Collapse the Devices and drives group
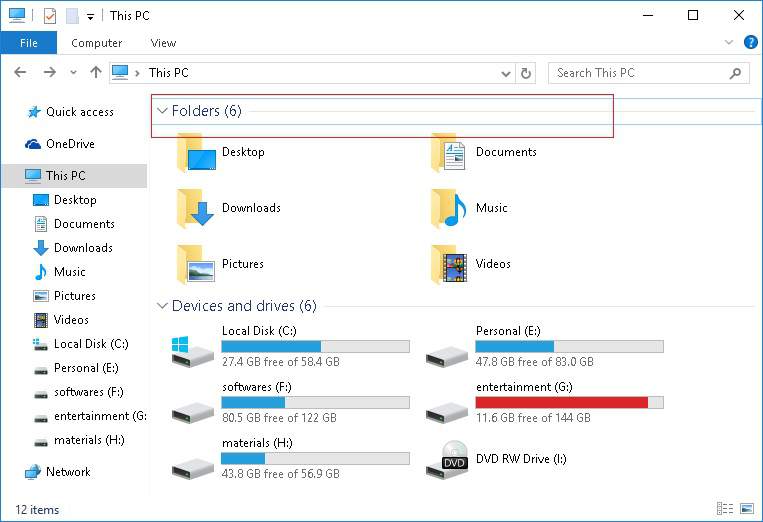The width and height of the screenshot is (763, 522). pos(162,306)
